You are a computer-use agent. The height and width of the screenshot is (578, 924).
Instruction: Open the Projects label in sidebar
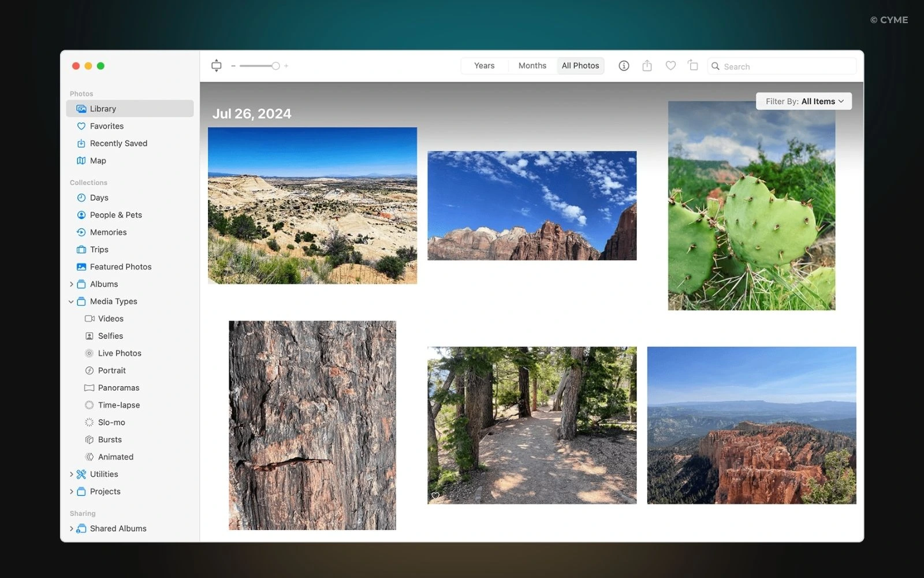pyautogui.click(x=105, y=492)
